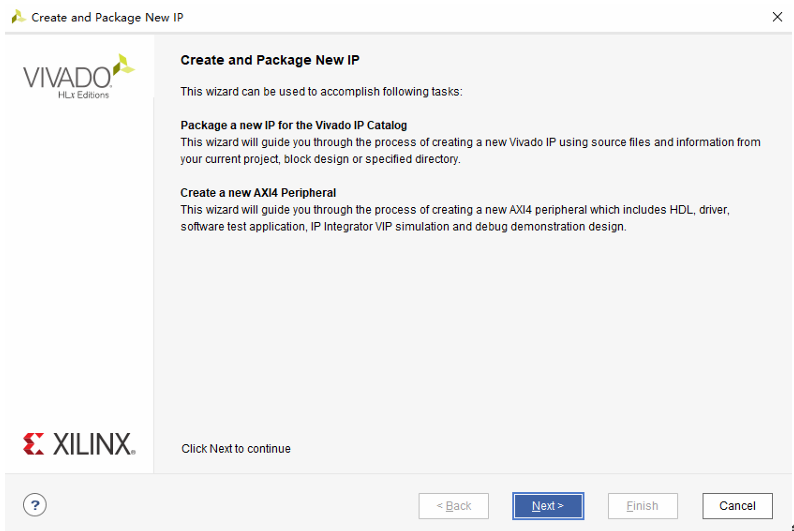Click the description paragraph about the Vivado IP Catalog

(x=470, y=151)
